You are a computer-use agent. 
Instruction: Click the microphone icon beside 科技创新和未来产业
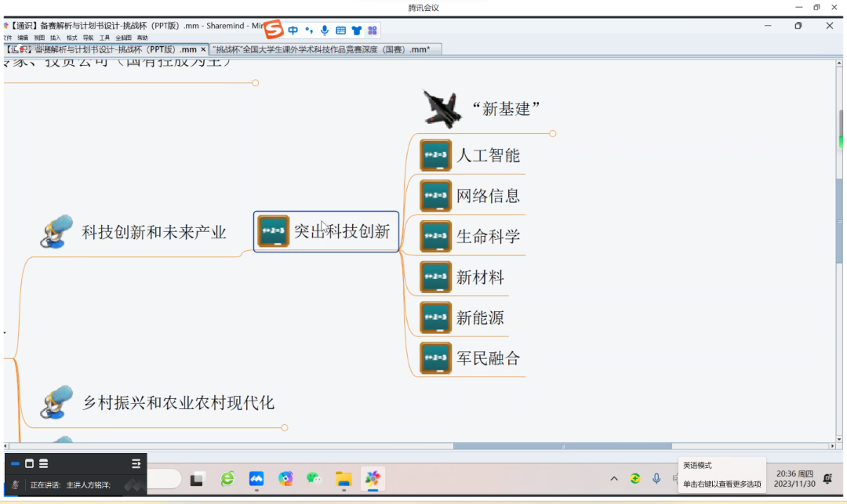[56, 233]
